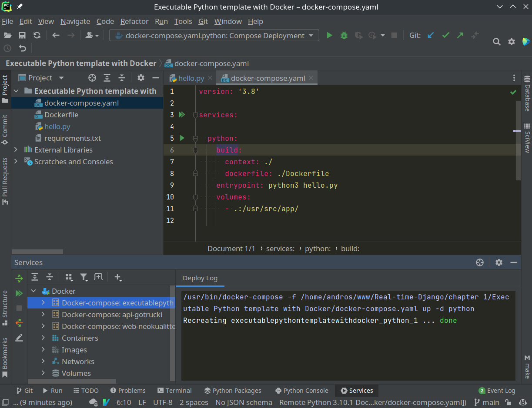Close the docker-compose.yaml tab

[311, 78]
